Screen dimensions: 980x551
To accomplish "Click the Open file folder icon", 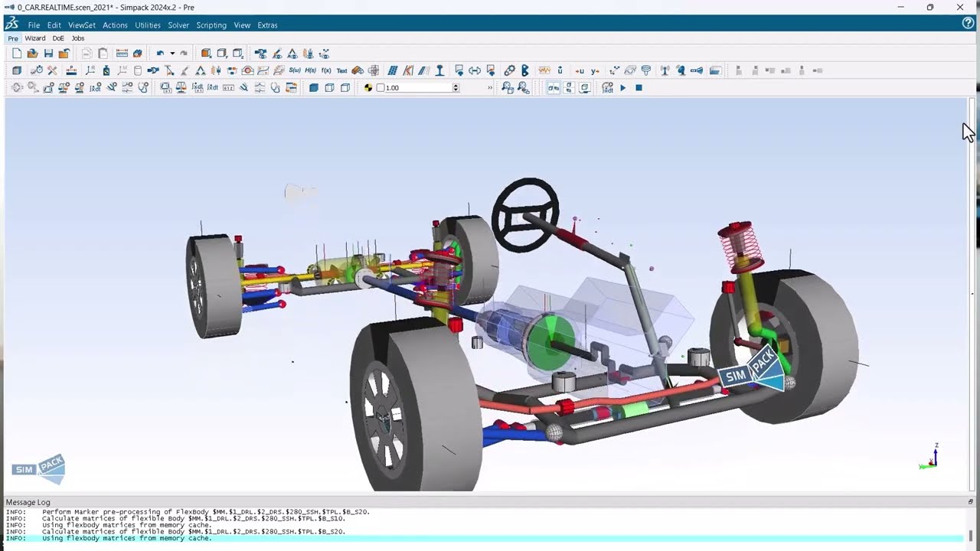I will point(32,54).
